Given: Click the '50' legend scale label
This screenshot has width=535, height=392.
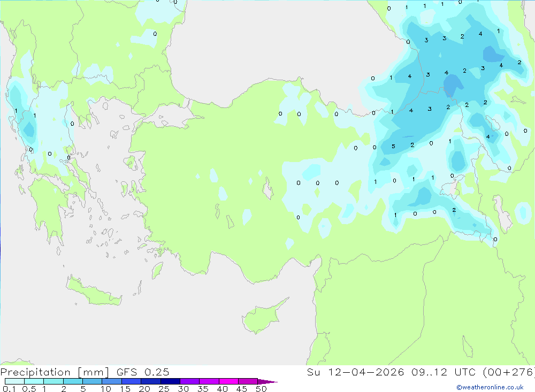Looking at the screenshot, I should 261,389.
